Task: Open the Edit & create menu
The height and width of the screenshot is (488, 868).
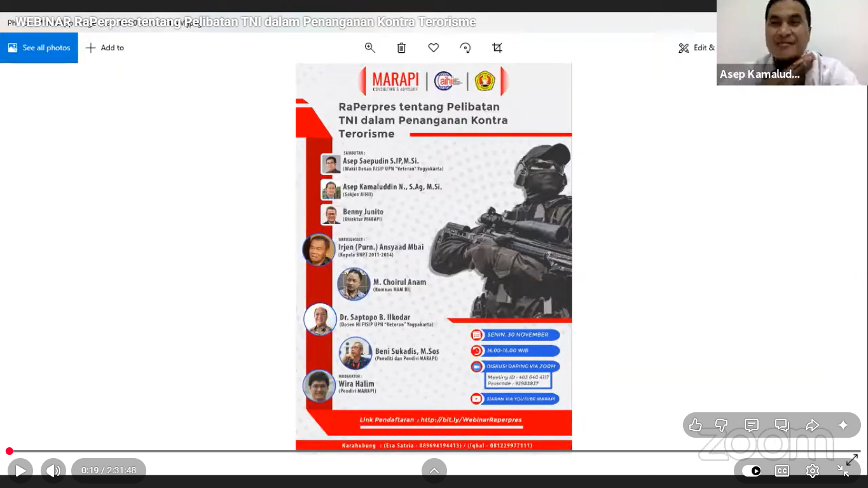Action: (x=696, y=48)
